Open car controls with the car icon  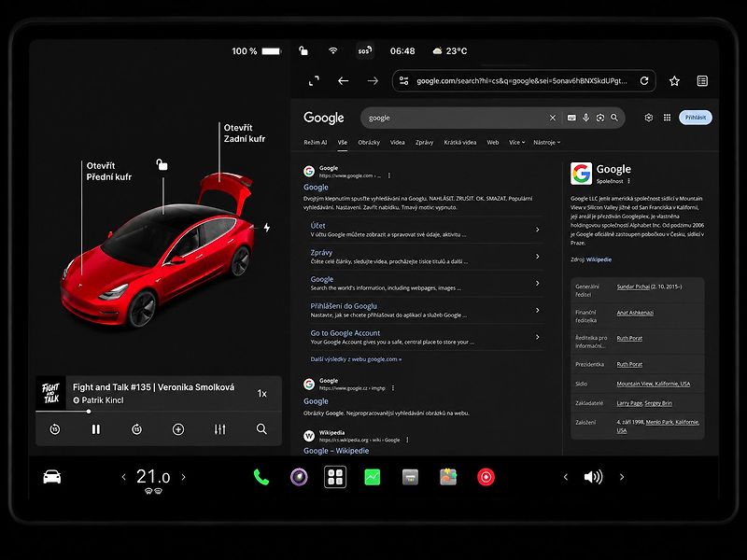52,477
